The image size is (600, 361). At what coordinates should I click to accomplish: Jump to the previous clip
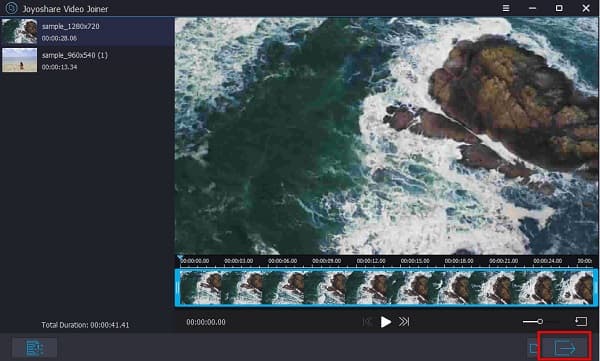point(367,322)
